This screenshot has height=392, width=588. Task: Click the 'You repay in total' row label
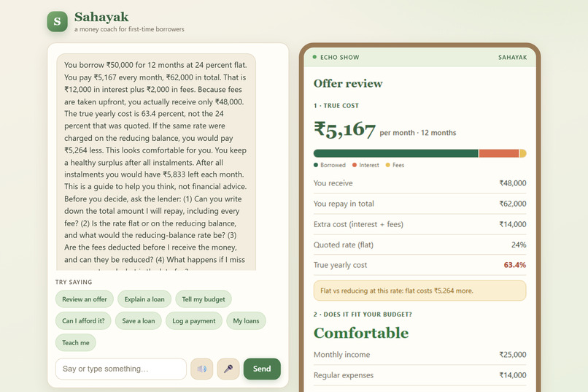tap(344, 204)
